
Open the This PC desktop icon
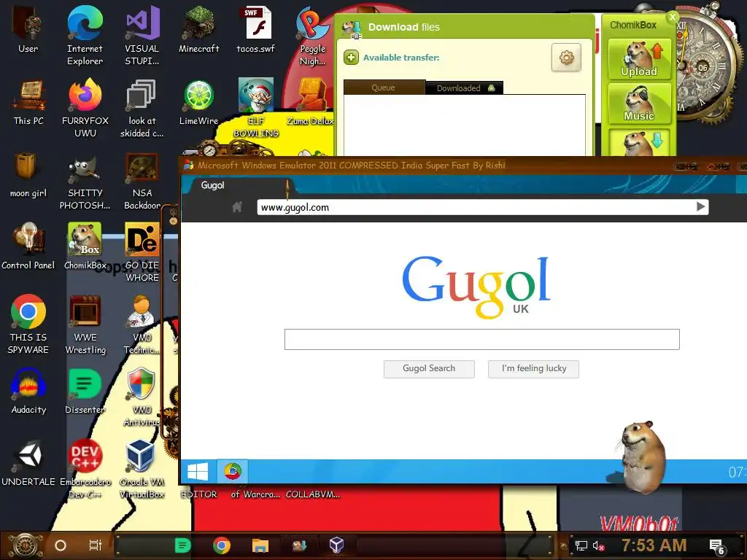coord(28,102)
